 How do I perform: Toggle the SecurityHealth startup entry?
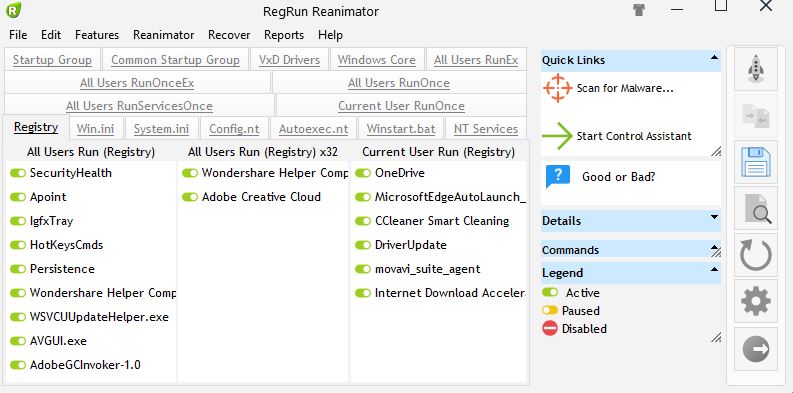coord(18,173)
